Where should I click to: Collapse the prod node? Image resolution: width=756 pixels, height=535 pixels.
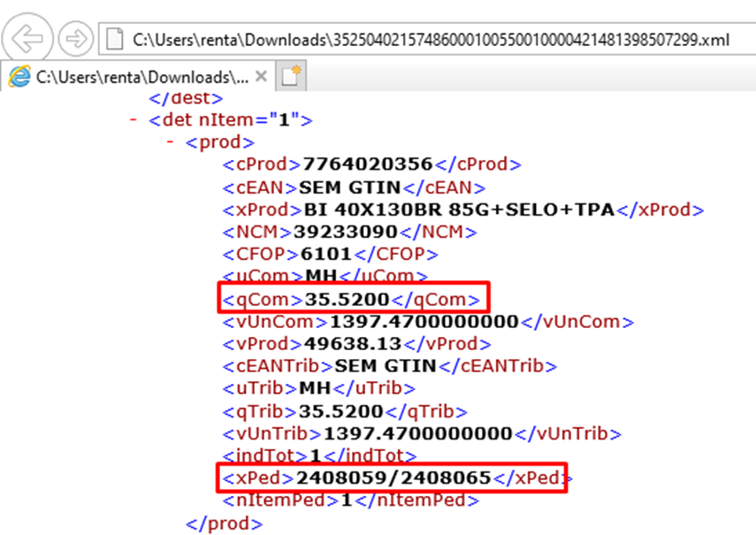pyautogui.click(x=170, y=142)
